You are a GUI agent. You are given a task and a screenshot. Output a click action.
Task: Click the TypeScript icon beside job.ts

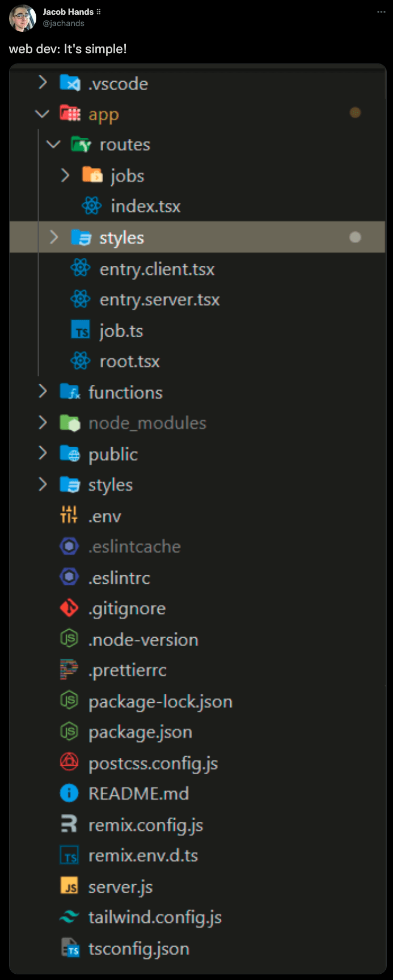click(x=81, y=330)
